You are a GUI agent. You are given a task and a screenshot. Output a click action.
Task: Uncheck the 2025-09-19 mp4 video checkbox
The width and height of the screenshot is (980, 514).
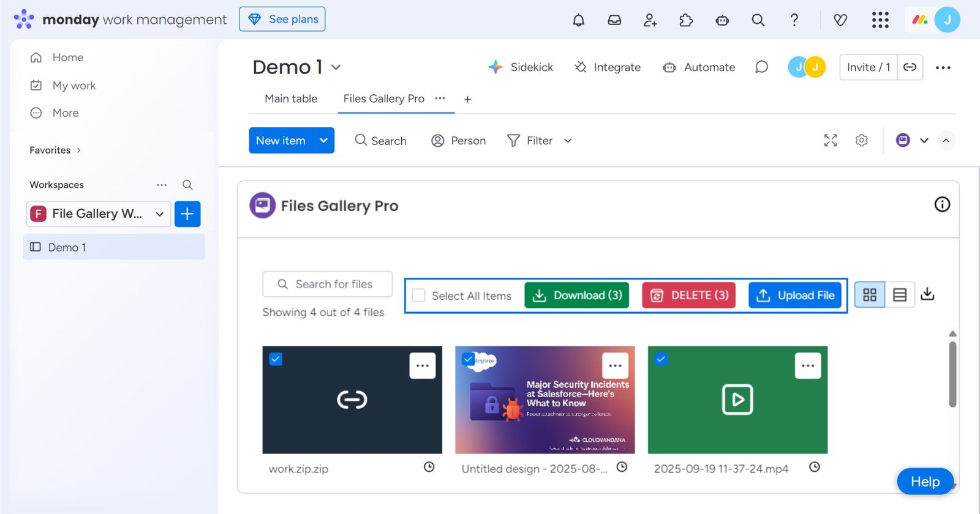click(x=661, y=359)
